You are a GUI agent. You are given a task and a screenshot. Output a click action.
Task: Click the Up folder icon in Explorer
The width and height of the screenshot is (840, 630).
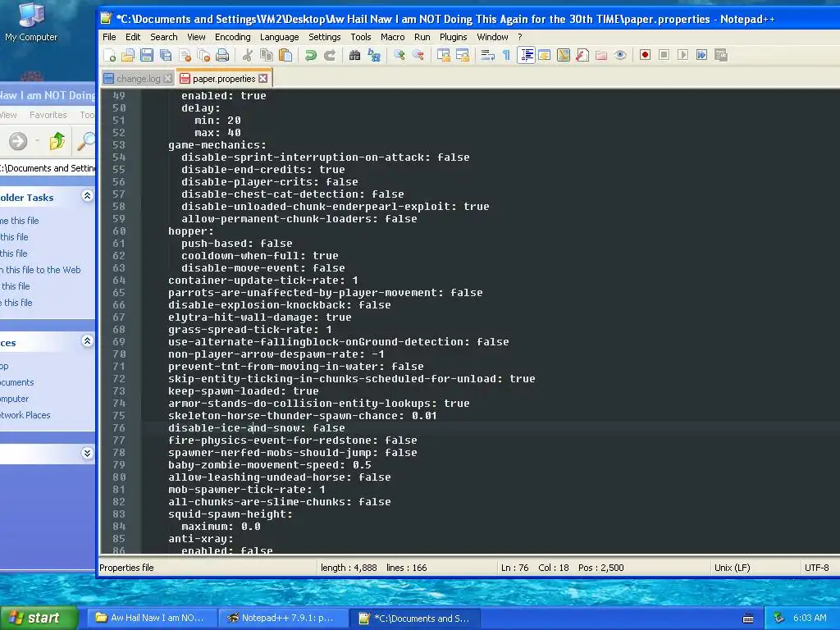(57, 141)
